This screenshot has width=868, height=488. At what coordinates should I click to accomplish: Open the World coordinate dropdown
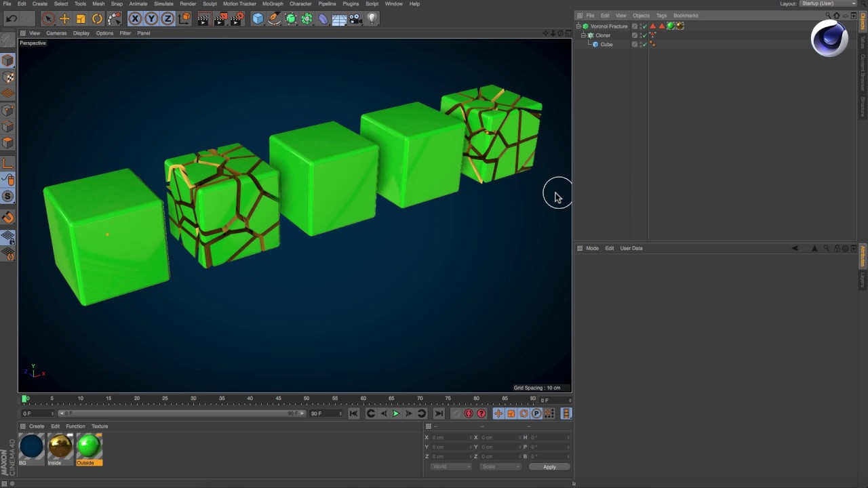[450, 467]
